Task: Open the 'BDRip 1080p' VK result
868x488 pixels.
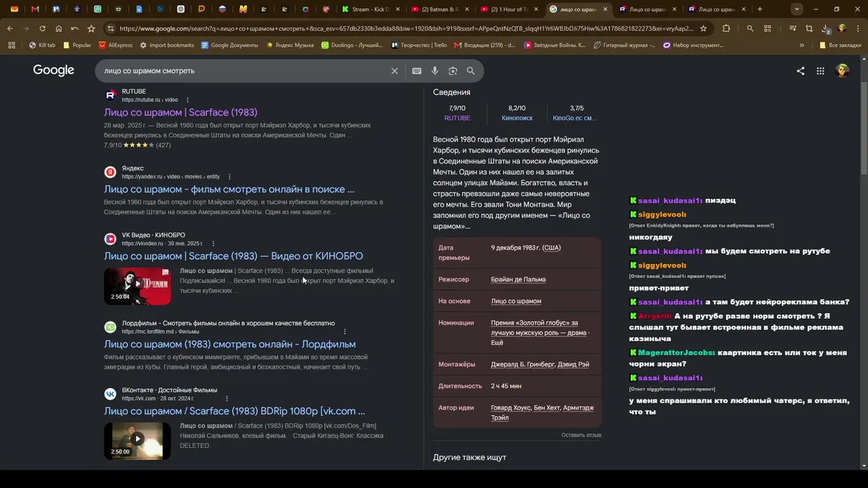Action: tap(235, 411)
